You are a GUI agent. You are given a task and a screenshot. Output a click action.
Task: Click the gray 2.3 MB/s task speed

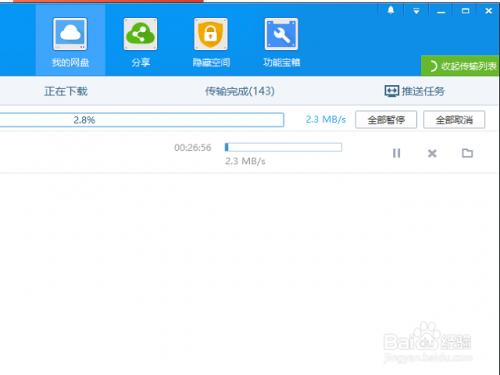pos(245,161)
